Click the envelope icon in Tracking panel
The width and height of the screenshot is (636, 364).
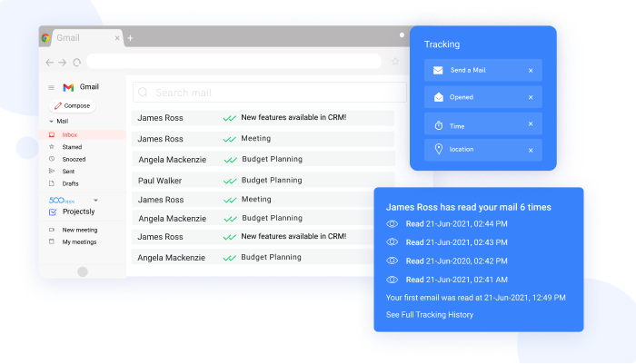[x=438, y=71]
